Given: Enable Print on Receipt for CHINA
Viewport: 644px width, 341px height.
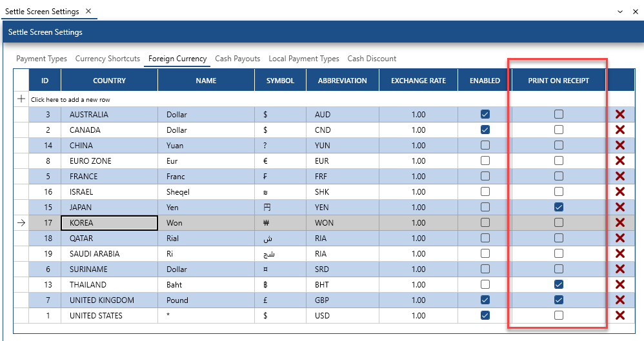Looking at the screenshot, I should coord(558,145).
